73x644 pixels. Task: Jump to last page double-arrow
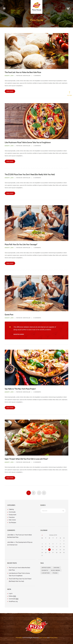tap(44, 493)
